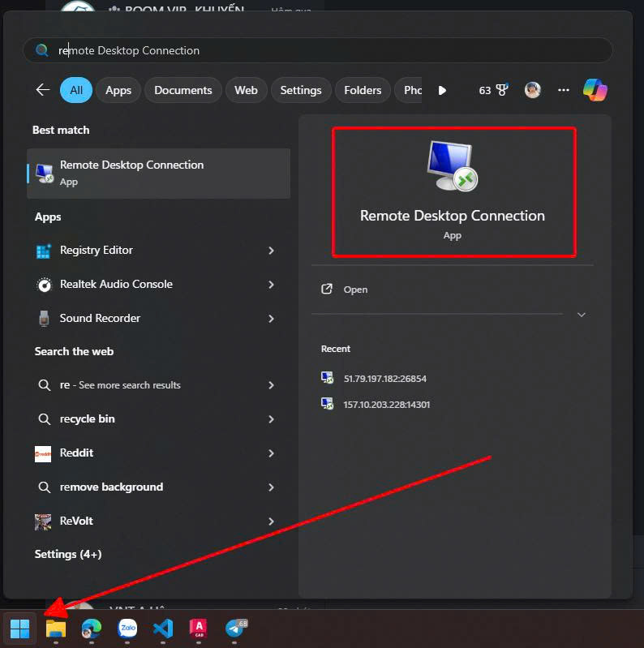Open Visual Studio Code from the taskbar
The width and height of the screenshot is (644, 648).
163,629
